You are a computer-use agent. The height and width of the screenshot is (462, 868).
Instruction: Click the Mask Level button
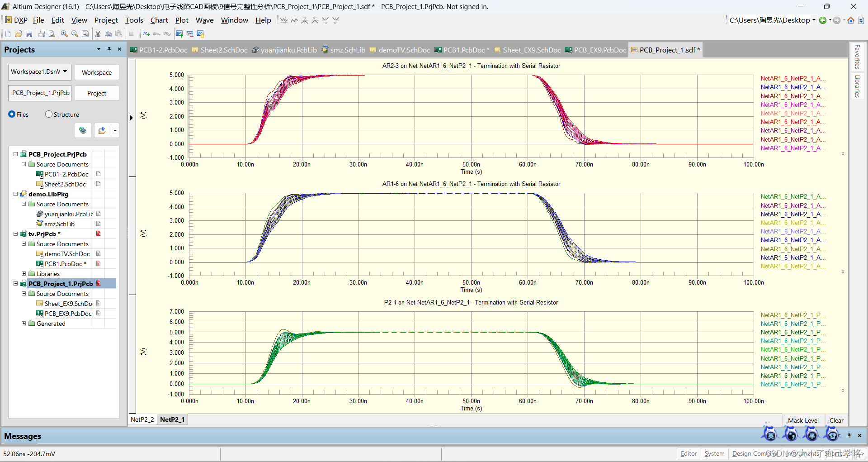click(x=803, y=420)
